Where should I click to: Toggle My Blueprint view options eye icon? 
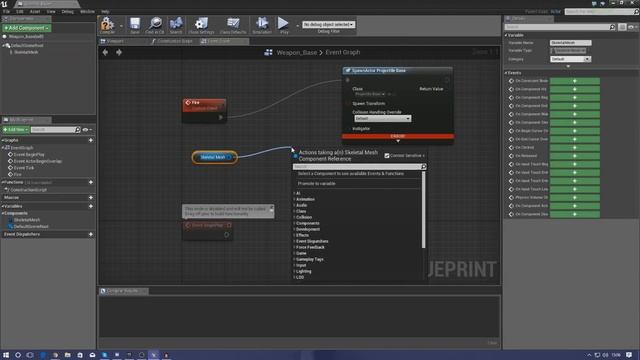pyautogui.click(x=87, y=129)
